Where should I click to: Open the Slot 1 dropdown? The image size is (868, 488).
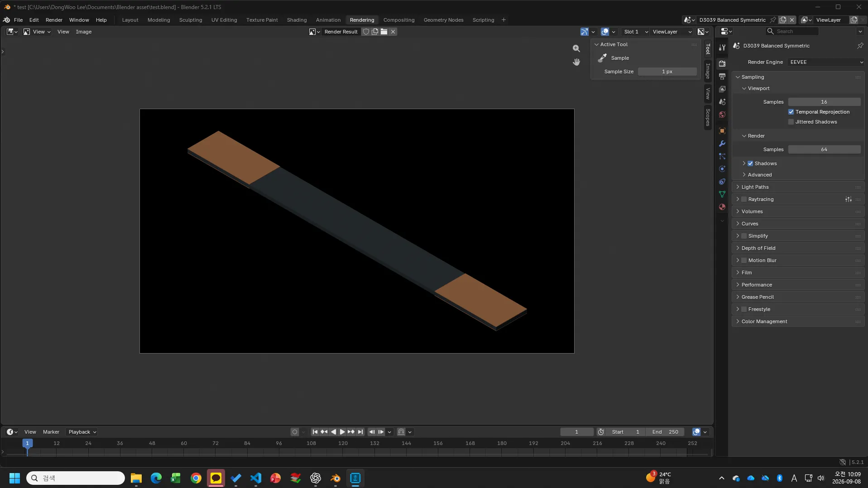coord(635,32)
